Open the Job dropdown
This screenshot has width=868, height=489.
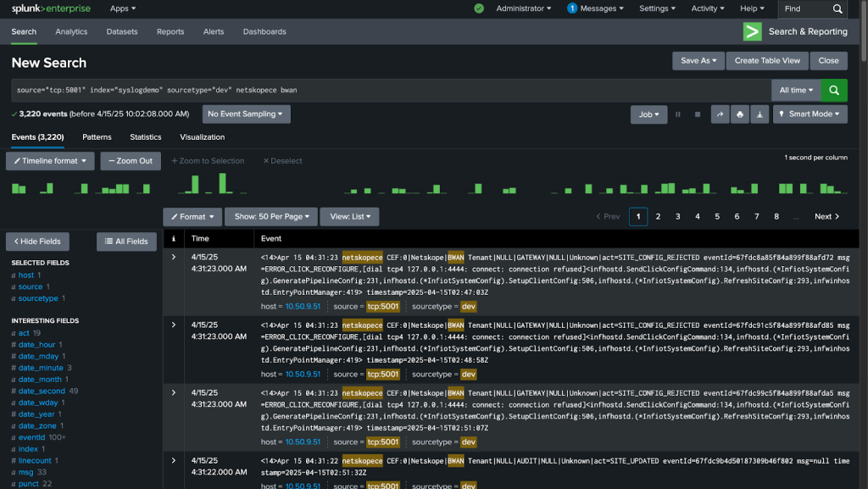point(648,114)
